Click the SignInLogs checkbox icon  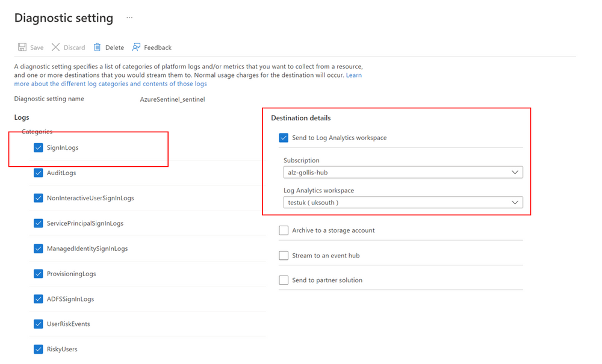pyautogui.click(x=38, y=147)
